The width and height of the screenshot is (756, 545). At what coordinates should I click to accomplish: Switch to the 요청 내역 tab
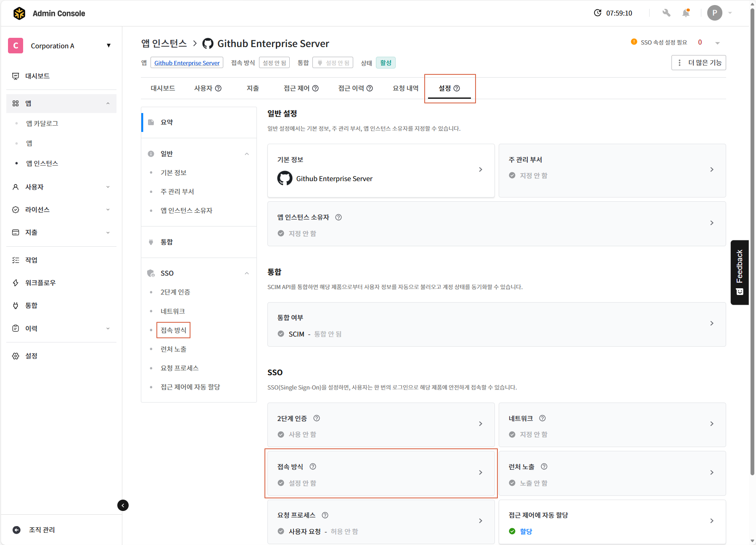tap(405, 88)
